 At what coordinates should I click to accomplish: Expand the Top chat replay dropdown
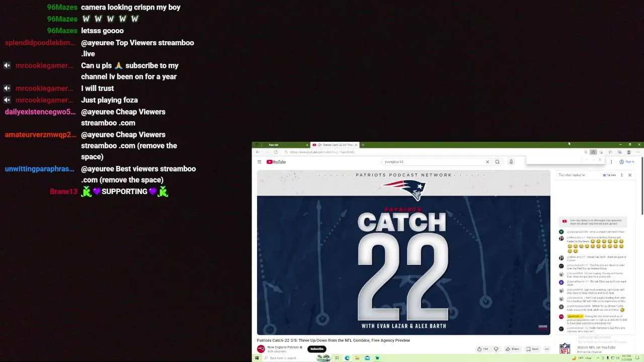[x=572, y=175]
